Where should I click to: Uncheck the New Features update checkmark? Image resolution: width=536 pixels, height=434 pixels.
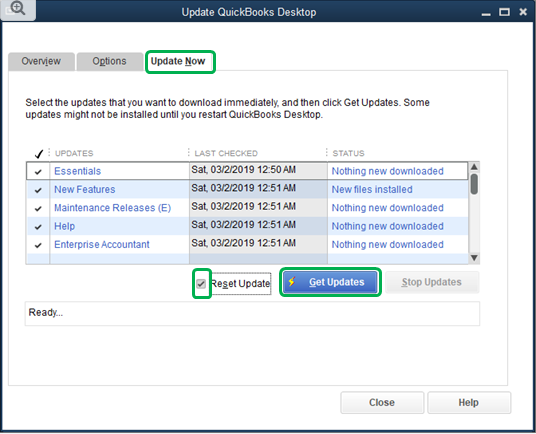tap(38, 190)
